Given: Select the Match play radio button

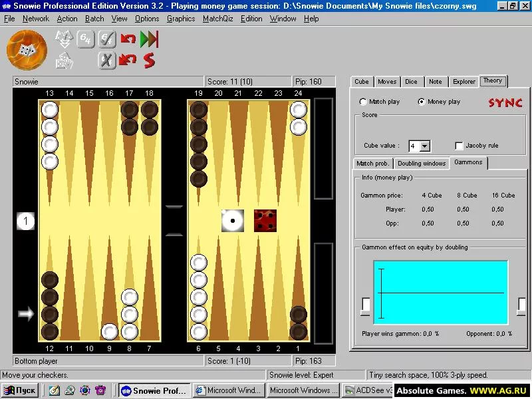Looking at the screenshot, I should 362,102.
